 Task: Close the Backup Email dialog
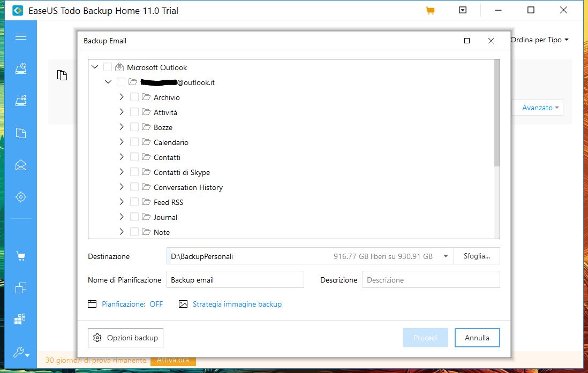point(491,41)
